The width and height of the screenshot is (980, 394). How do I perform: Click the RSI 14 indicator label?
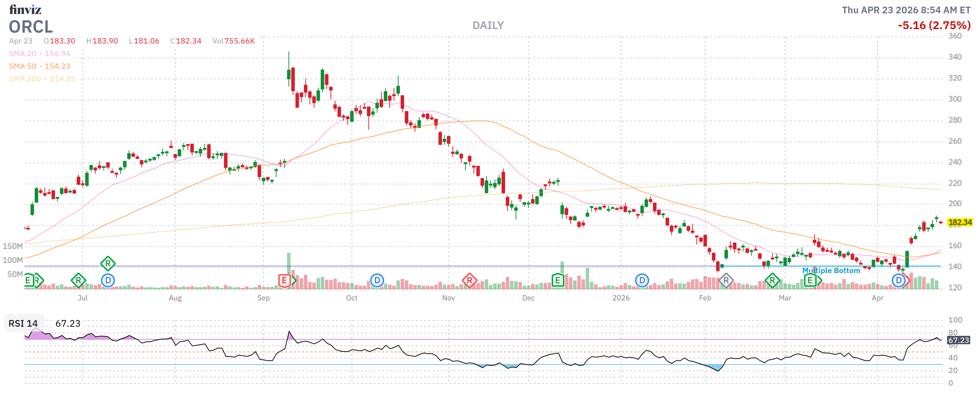[23, 323]
